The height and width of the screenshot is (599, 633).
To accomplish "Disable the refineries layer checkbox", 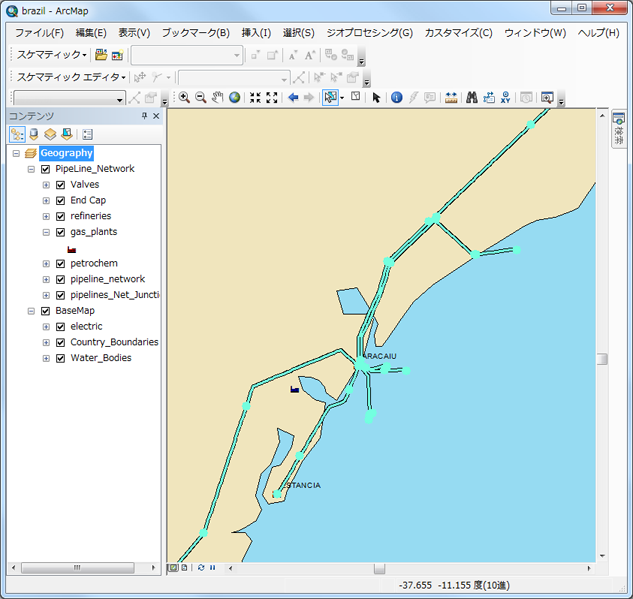I will point(61,216).
